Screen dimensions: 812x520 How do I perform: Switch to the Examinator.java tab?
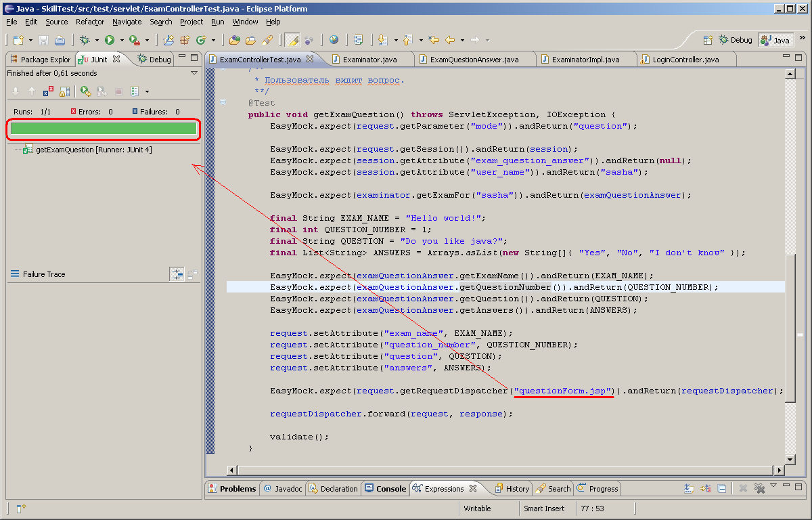click(372, 59)
